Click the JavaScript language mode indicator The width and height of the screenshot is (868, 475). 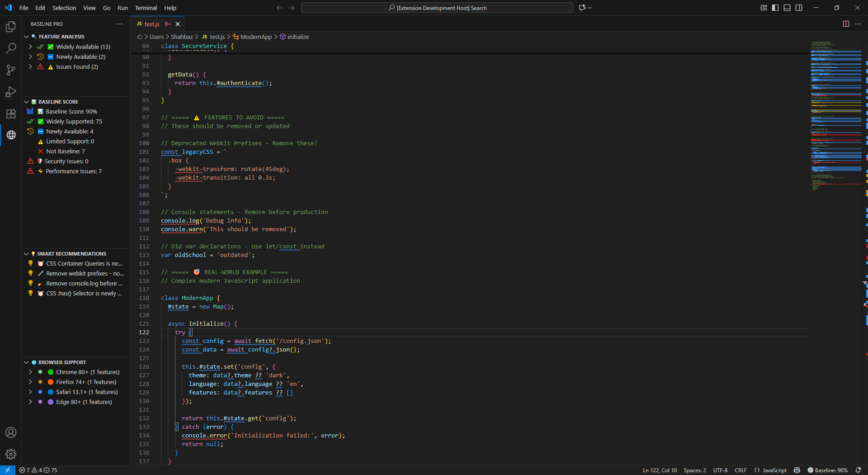pyautogui.click(x=774, y=470)
